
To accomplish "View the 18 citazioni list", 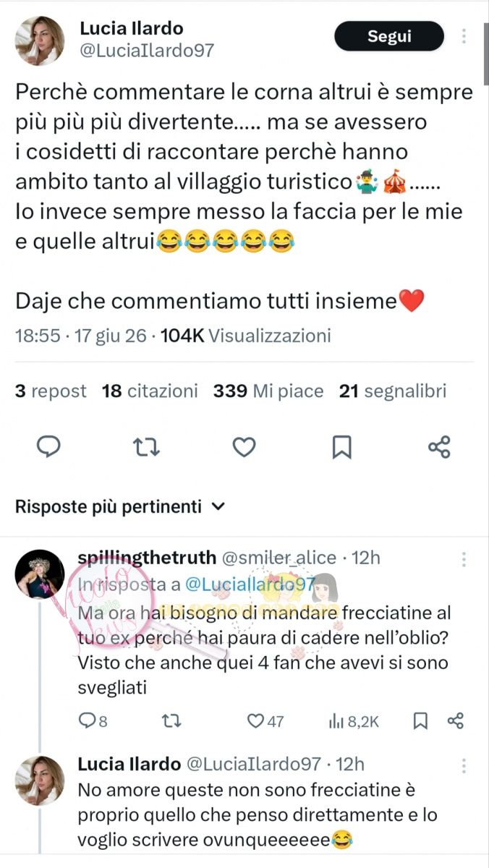I will coord(150,391).
